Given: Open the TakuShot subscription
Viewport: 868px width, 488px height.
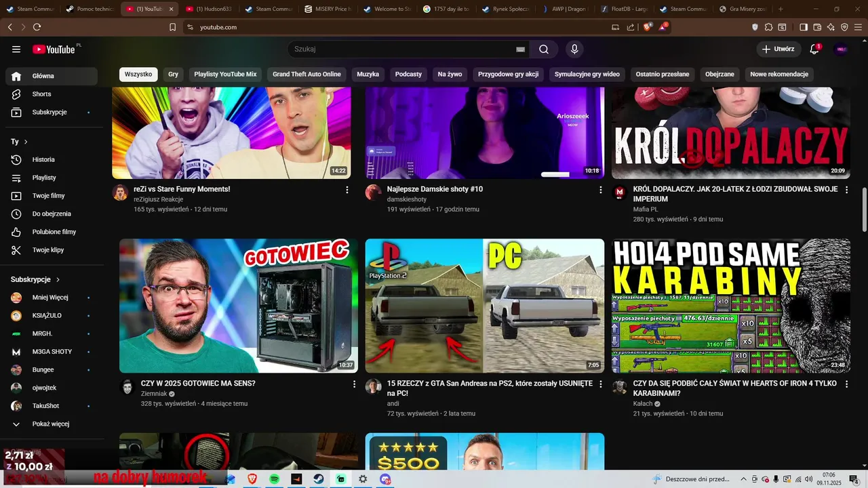Looking at the screenshot, I should pyautogui.click(x=52, y=406).
